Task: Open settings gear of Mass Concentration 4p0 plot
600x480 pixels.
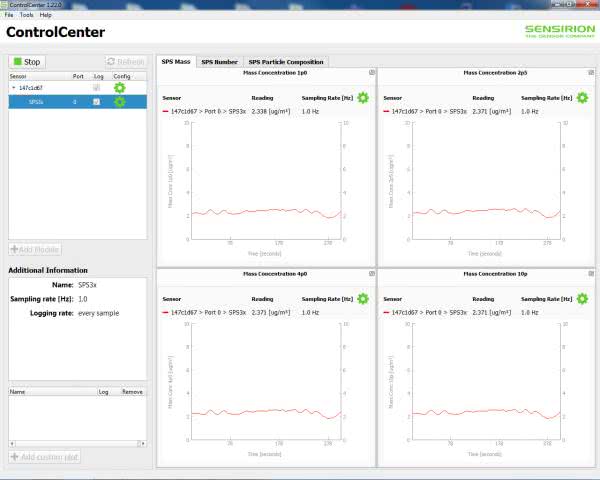Action: click(x=363, y=299)
